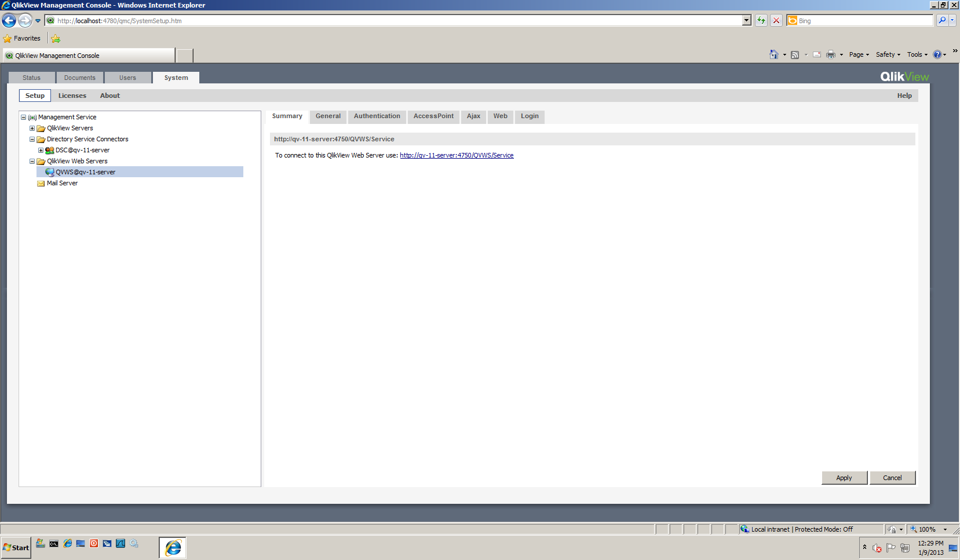Image resolution: width=960 pixels, height=560 pixels.
Task: Follow the qv-11-server:4750/QVWS/Service link
Action: 457,155
